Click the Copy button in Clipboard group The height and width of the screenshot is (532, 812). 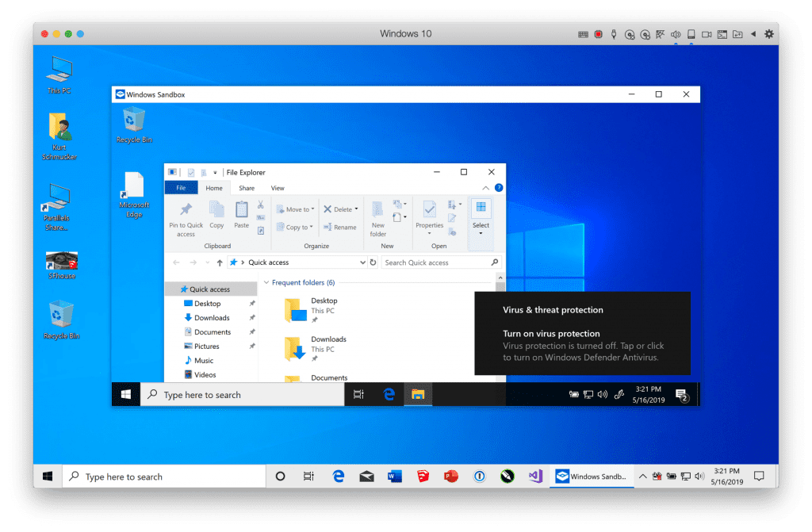tap(216, 215)
